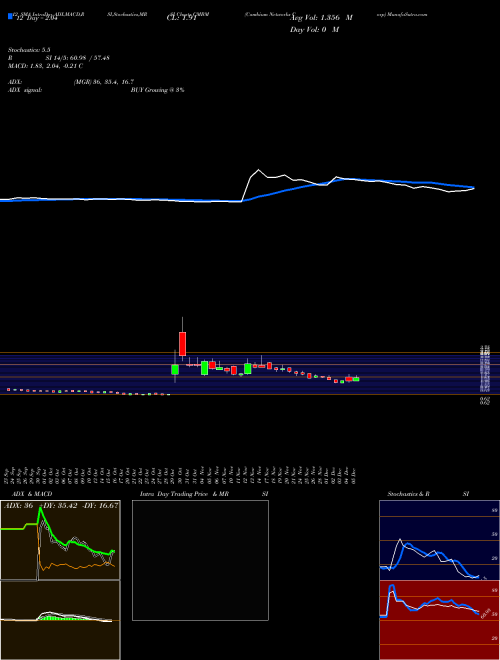Click the orange -DY line in ADX panel
The height and width of the screenshot is (660, 500).
click(76, 566)
